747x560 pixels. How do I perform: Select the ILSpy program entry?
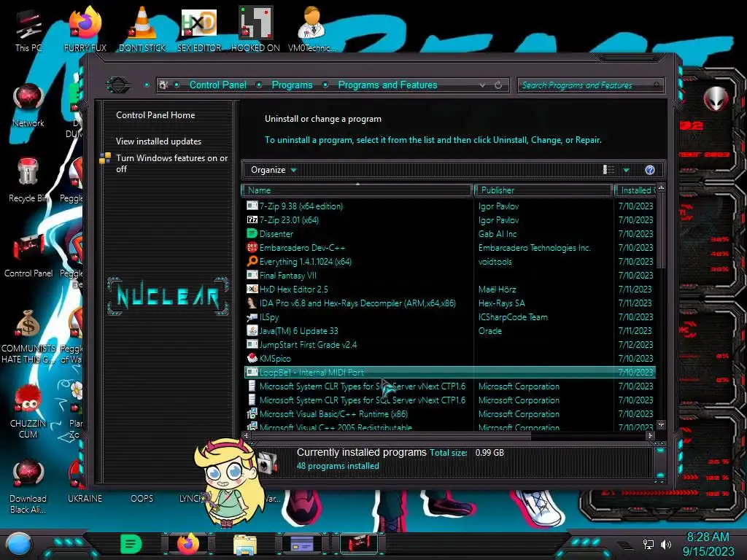click(450, 316)
